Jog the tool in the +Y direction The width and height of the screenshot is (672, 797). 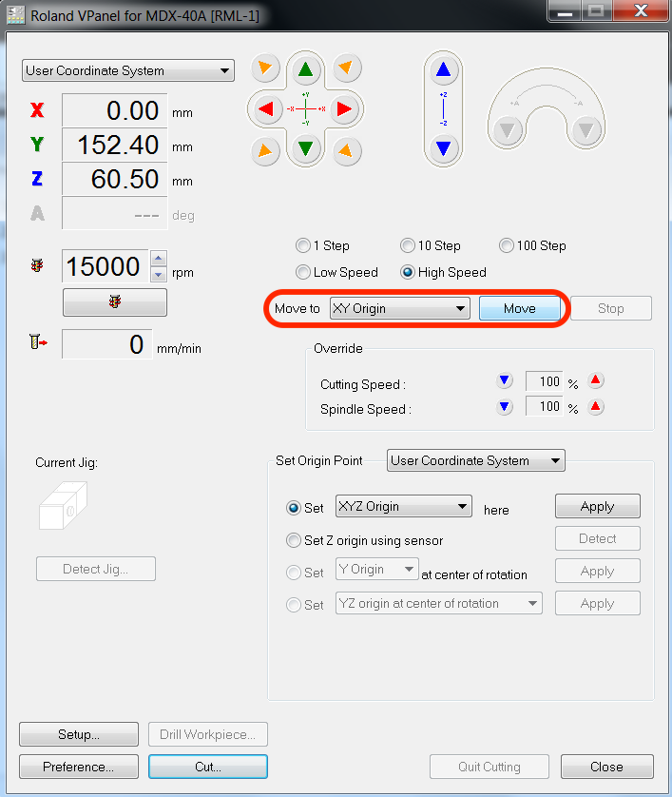[x=305, y=68]
